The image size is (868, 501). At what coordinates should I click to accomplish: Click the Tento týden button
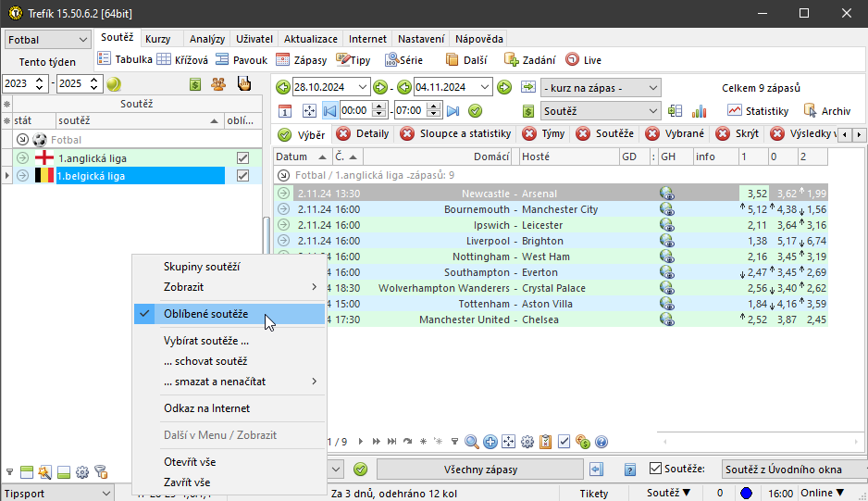(x=47, y=62)
